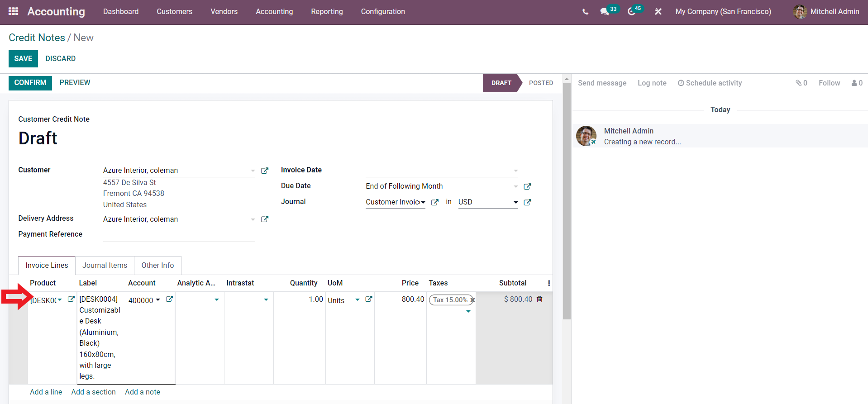This screenshot has height=404, width=868.
Task: Delete the invoice line trash icon
Action: (x=539, y=299)
